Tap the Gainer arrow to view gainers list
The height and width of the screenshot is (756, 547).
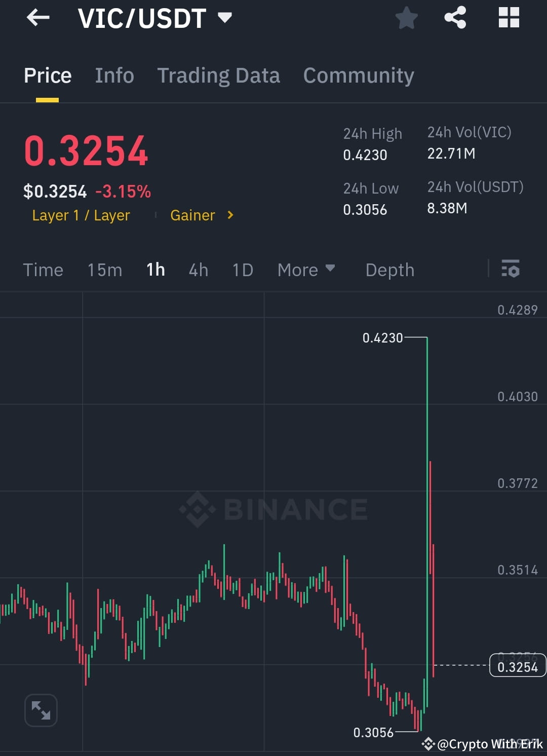229,215
